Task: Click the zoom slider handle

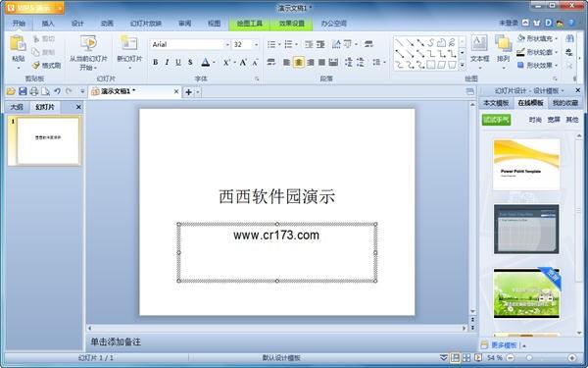Action: coord(529,358)
